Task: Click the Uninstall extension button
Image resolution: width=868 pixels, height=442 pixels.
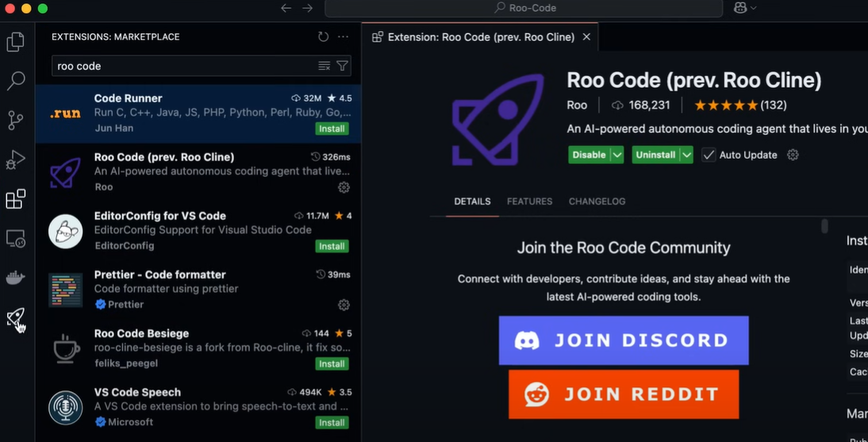Action: 655,155
